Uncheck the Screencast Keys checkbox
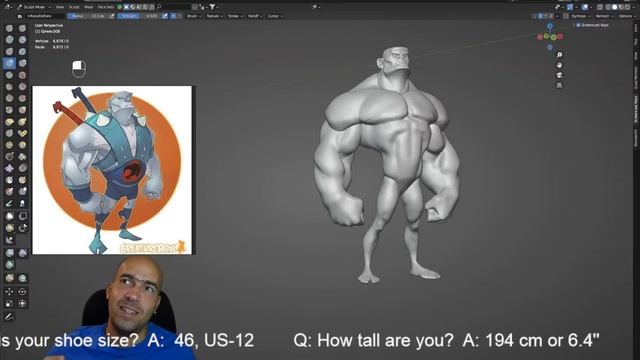This screenshot has height=360, width=640. pos(578,25)
